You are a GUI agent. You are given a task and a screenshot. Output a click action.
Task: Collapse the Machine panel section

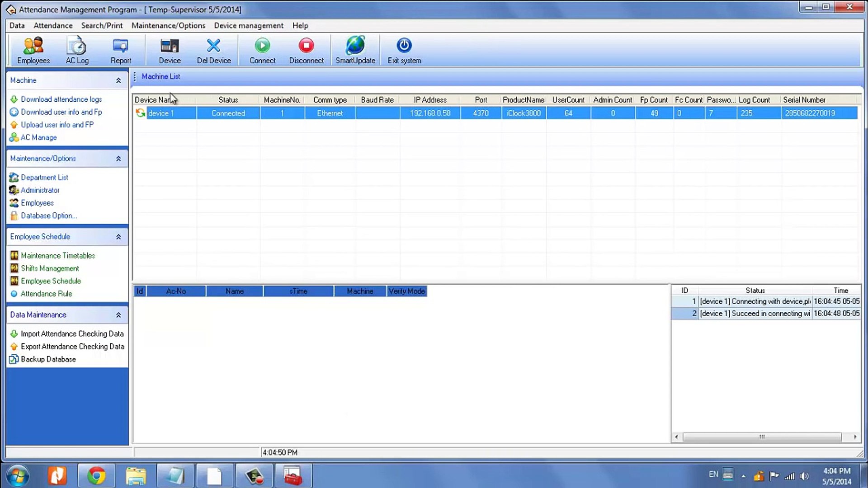[118, 80]
